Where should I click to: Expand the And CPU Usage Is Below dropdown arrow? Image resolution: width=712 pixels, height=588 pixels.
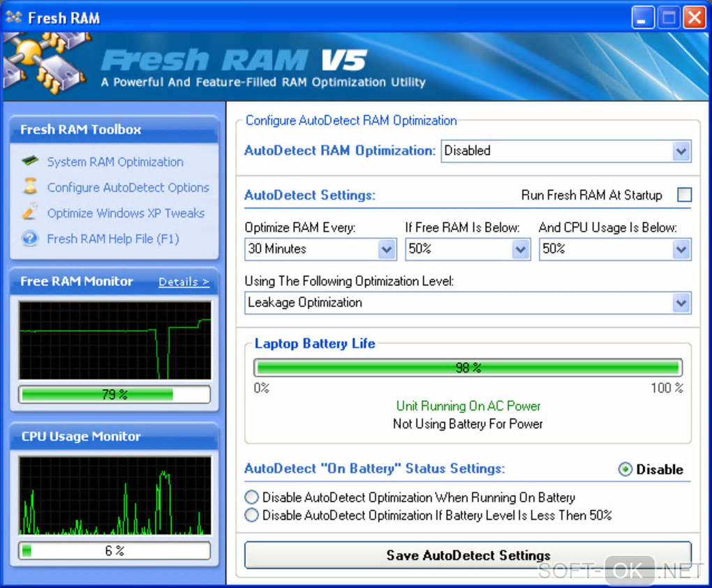point(681,249)
